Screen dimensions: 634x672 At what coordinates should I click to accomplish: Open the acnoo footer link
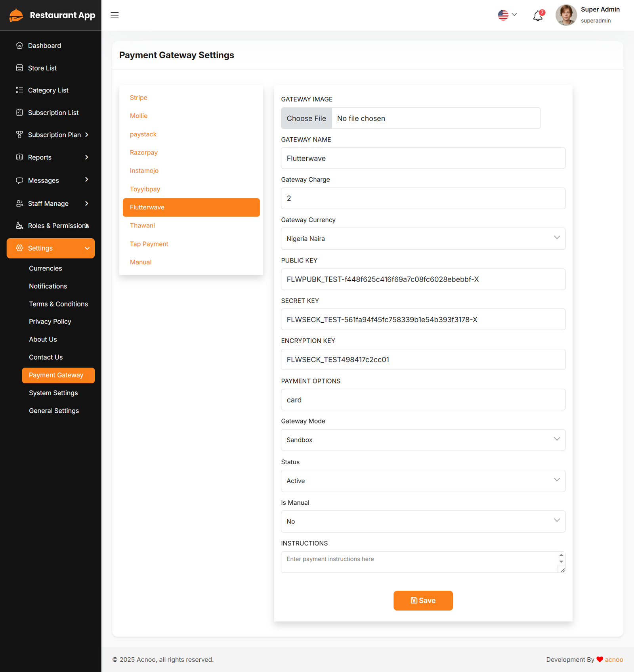pyautogui.click(x=614, y=660)
